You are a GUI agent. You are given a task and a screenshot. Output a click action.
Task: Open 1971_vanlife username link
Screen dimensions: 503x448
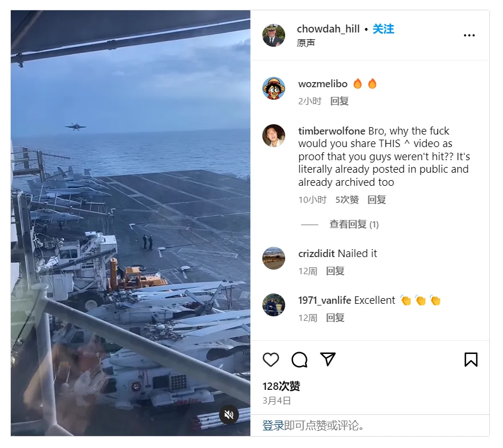pyautogui.click(x=324, y=300)
